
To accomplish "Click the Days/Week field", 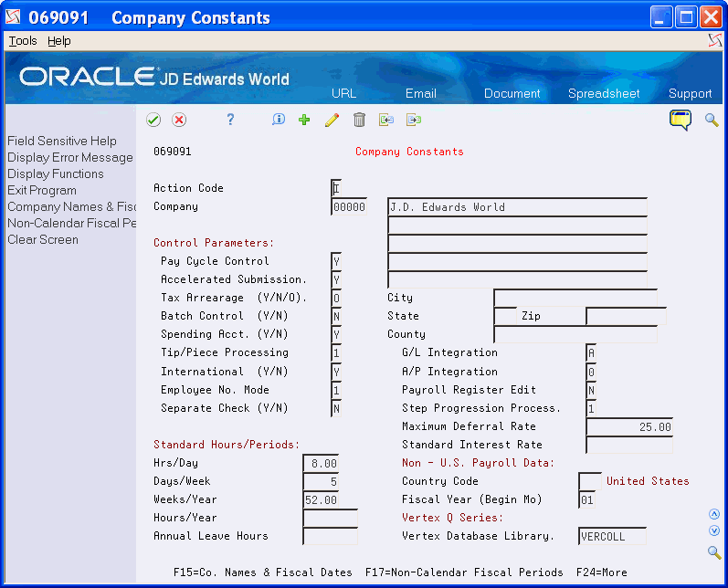I will pos(321,481).
